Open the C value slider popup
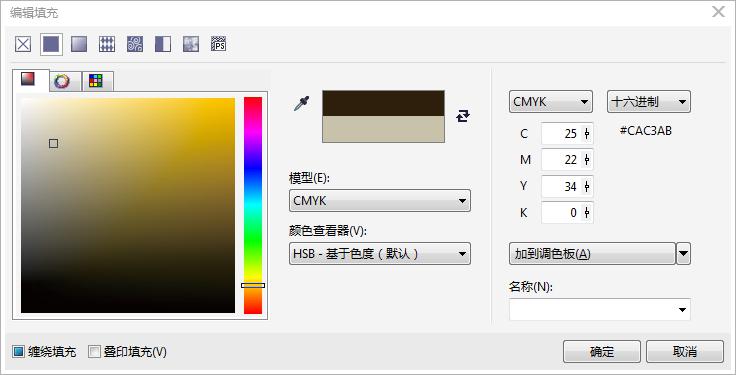The width and height of the screenshot is (736, 375). tap(587, 134)
